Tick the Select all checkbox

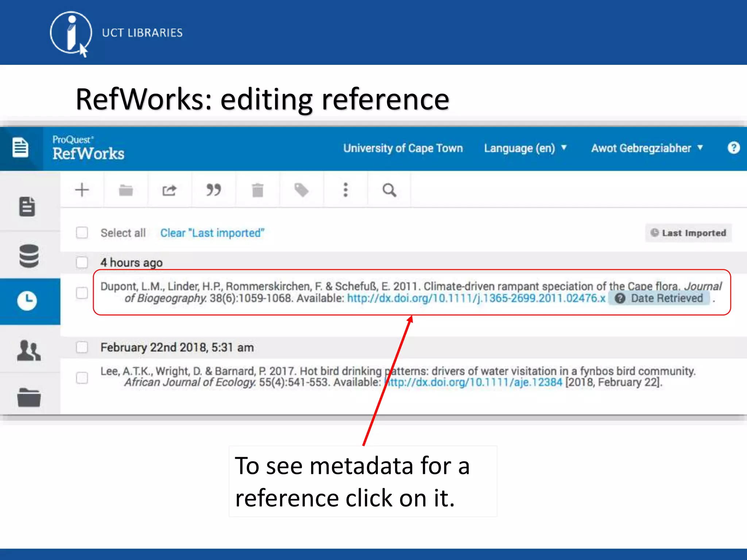(x=82, y=233)
